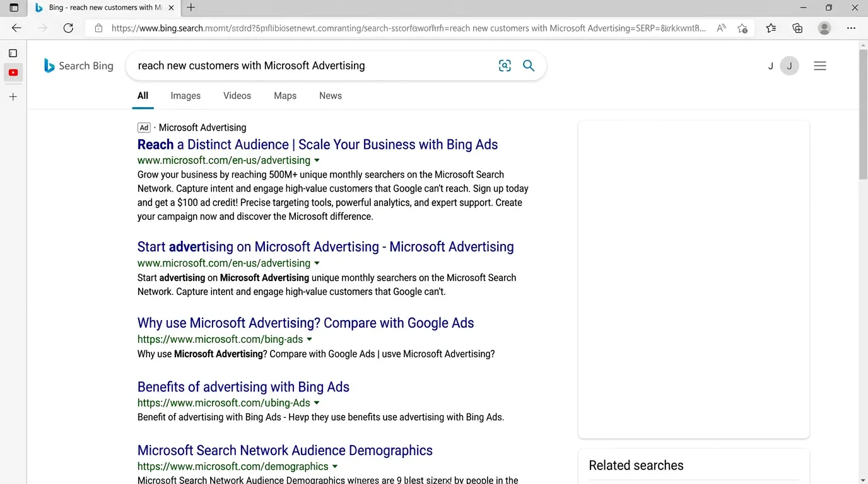Open the Collections icon

tap(797, 28)
